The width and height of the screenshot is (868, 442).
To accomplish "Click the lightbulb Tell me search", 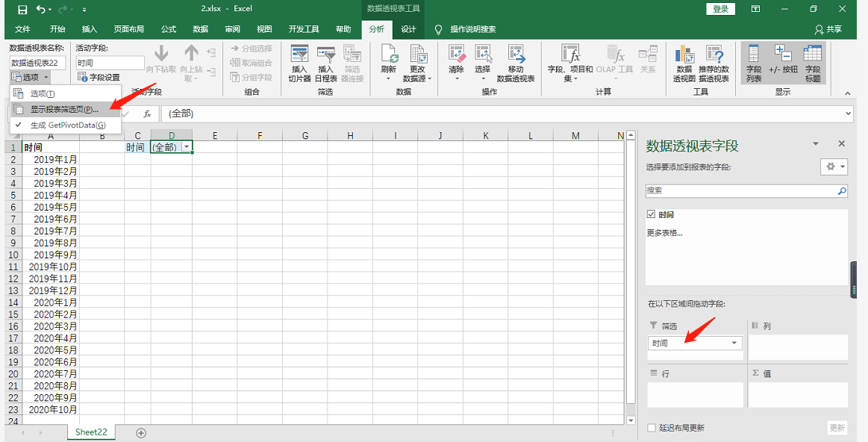I will 438,29.
